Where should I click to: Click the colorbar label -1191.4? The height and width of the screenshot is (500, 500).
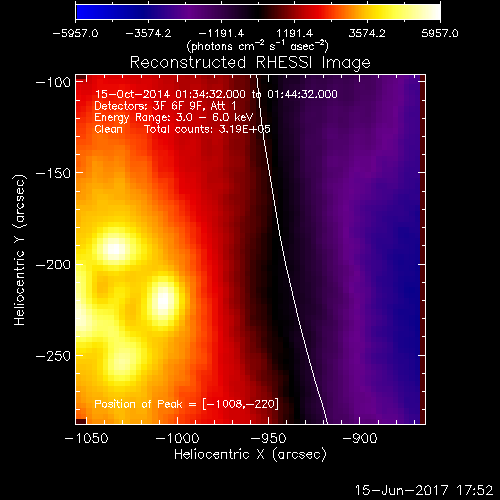pos(221,33)
